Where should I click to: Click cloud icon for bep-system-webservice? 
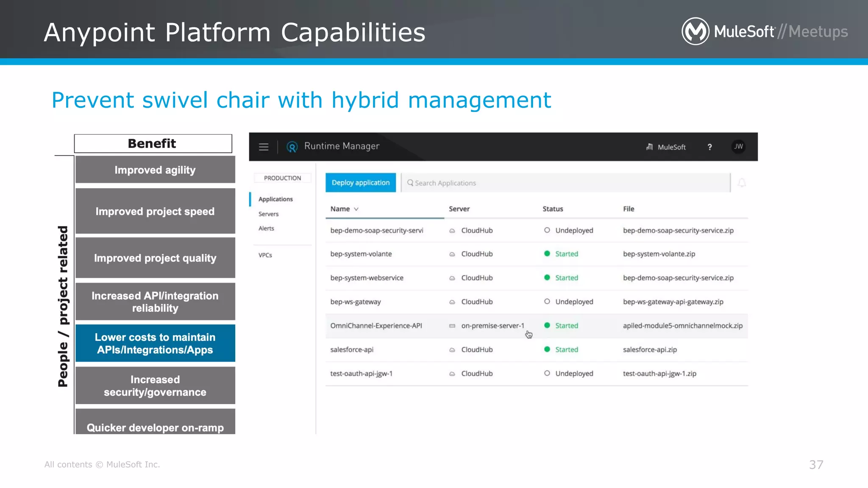coord(452,278)
